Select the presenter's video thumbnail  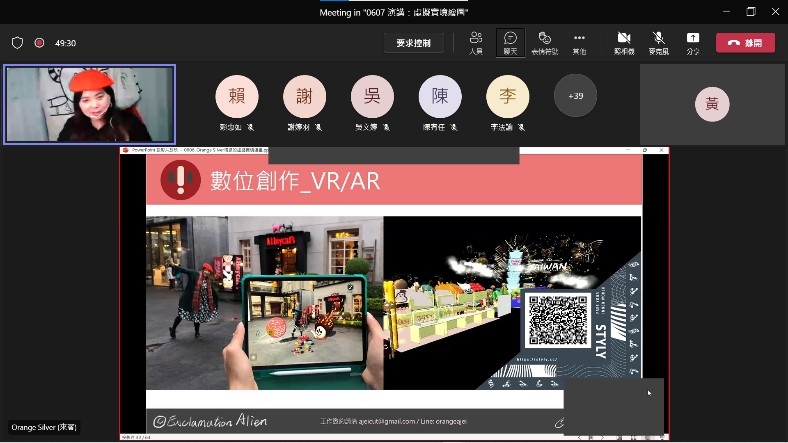point(90,105)
